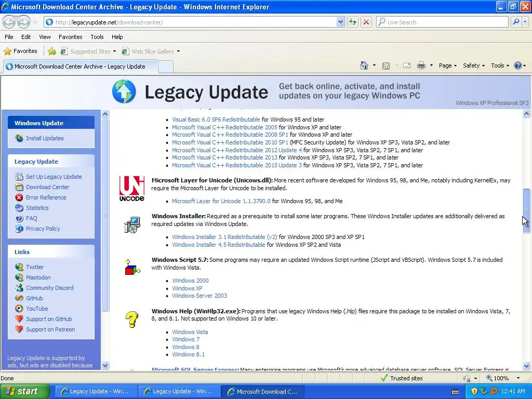The height and width of the screenshot is (399, 532).
Task: Open the Help menu
Action: click(117, 37)
